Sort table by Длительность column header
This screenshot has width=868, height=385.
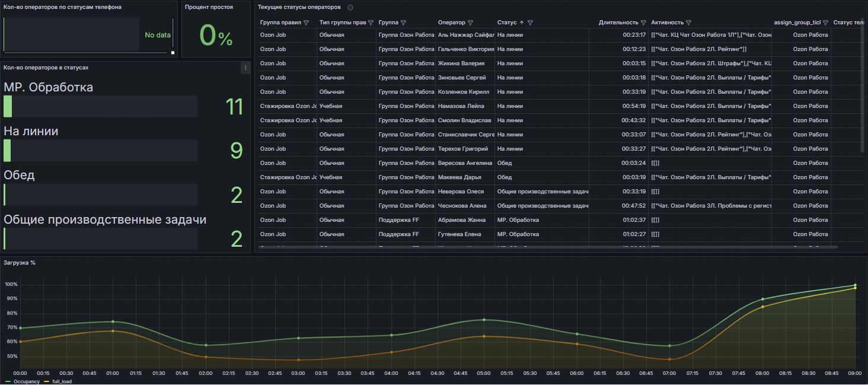[618, 23]
